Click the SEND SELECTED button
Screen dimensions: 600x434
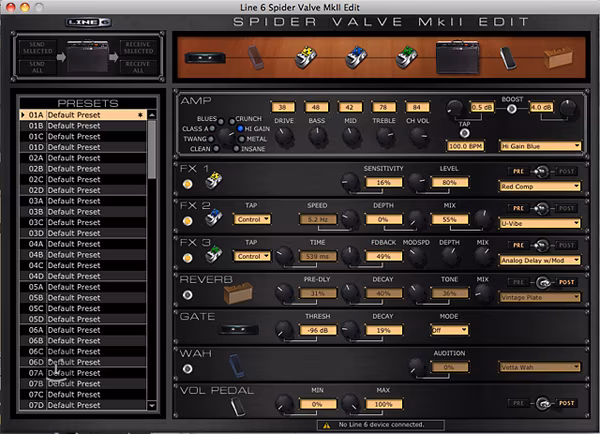pos(37,48)
